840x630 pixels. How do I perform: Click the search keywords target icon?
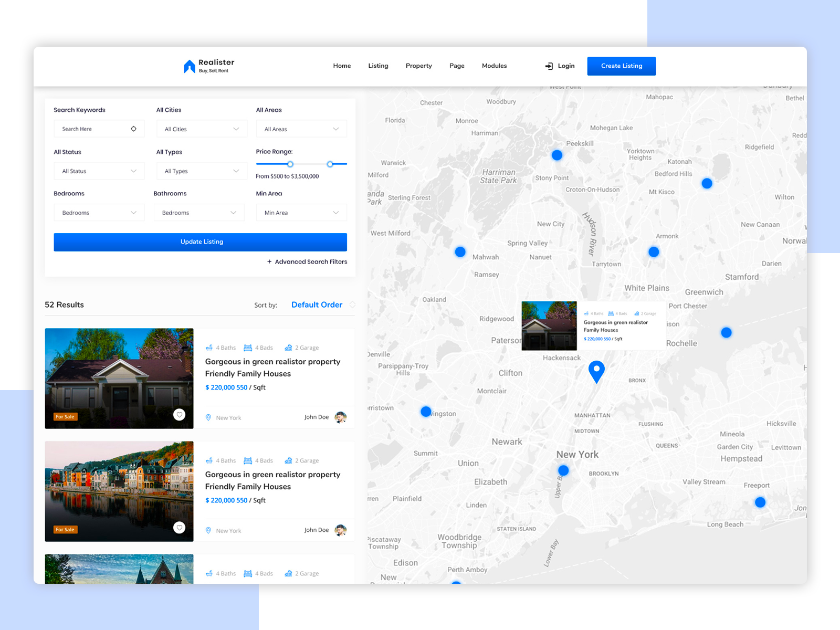coord(133,129)
